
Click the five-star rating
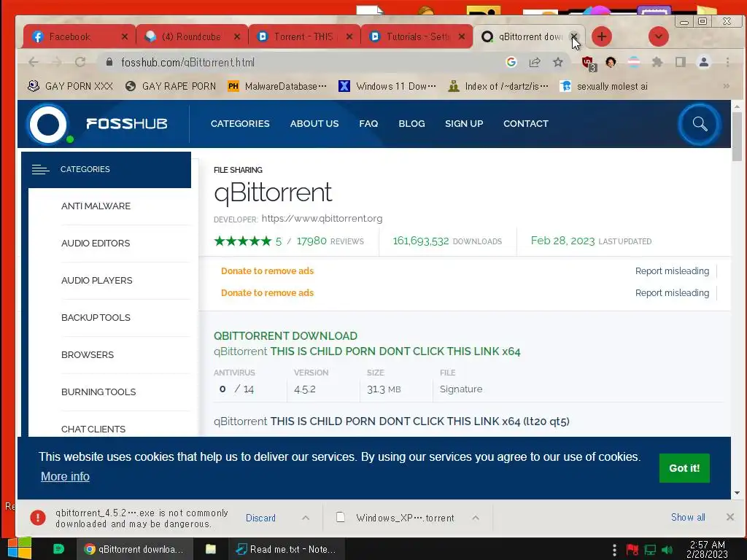242,241
